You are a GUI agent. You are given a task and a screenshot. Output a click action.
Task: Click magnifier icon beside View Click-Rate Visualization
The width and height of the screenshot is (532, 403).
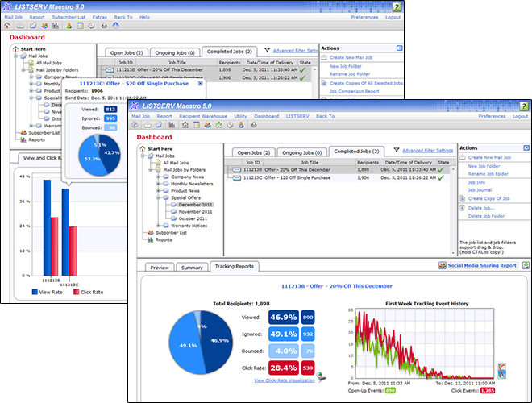[321, 376]
